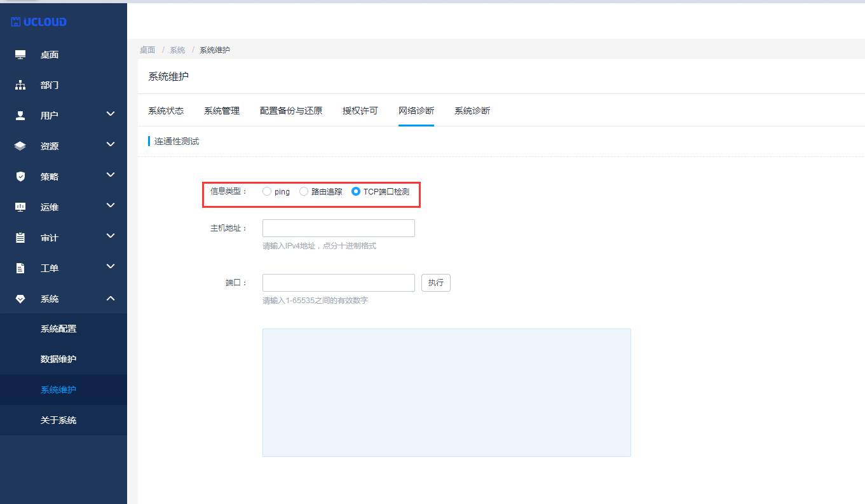
Task: Click the 请输入1-65535之间的有效数字 hint text
Action: coord(315,301)
